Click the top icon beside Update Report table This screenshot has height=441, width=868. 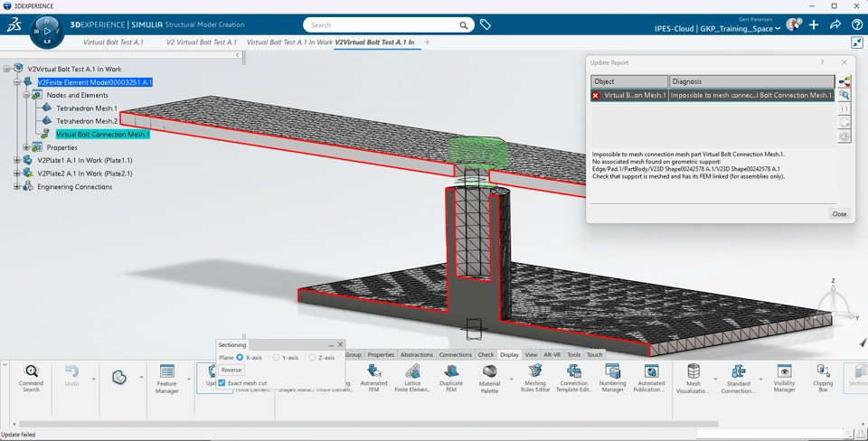coord(844,82)
